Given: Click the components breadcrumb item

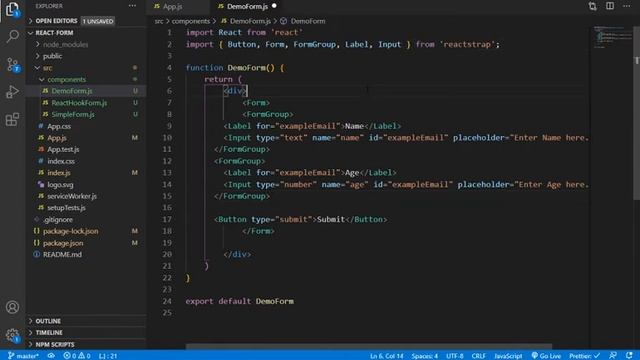Looking at the screenshot, I should click(x=191, y=21).
